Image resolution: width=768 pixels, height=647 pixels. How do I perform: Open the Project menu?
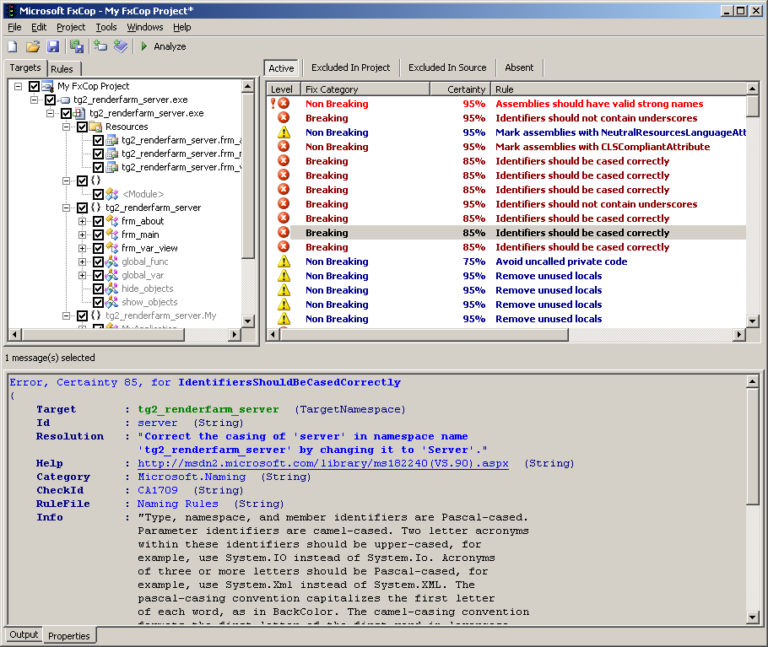pyautogui.click(x=71, y=27)
